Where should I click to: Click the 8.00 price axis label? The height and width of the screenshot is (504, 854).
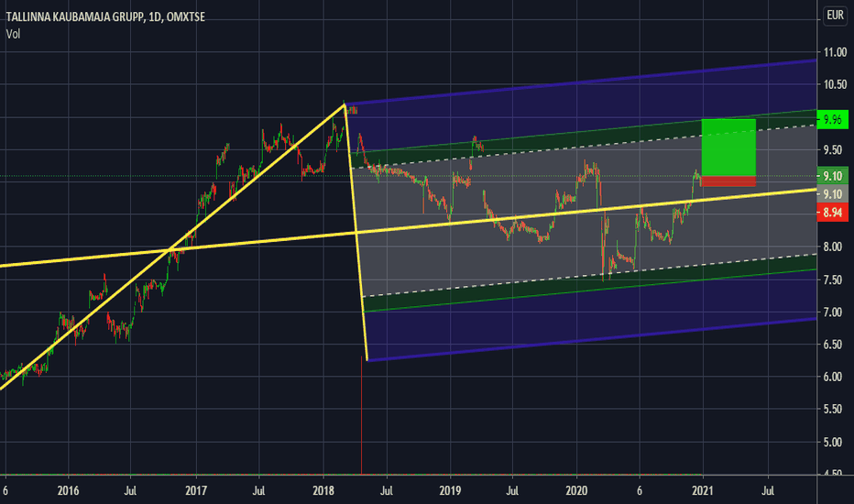pos(833,247)
